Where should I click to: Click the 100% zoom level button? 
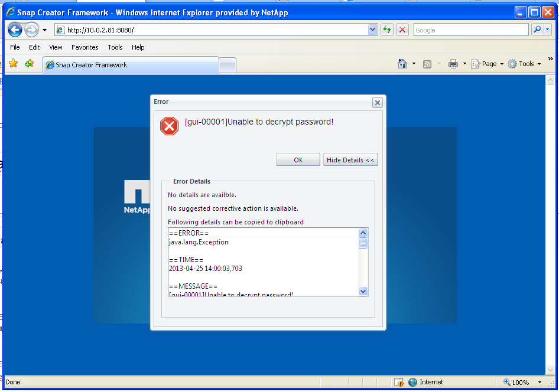click(x=516, y=383)
